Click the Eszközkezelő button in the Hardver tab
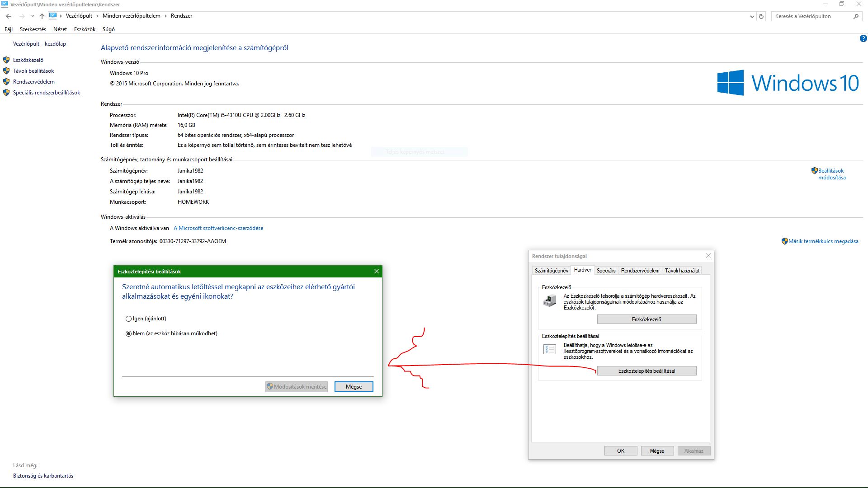This screenshot has width=868, height=488. click(x=646, y=319)
